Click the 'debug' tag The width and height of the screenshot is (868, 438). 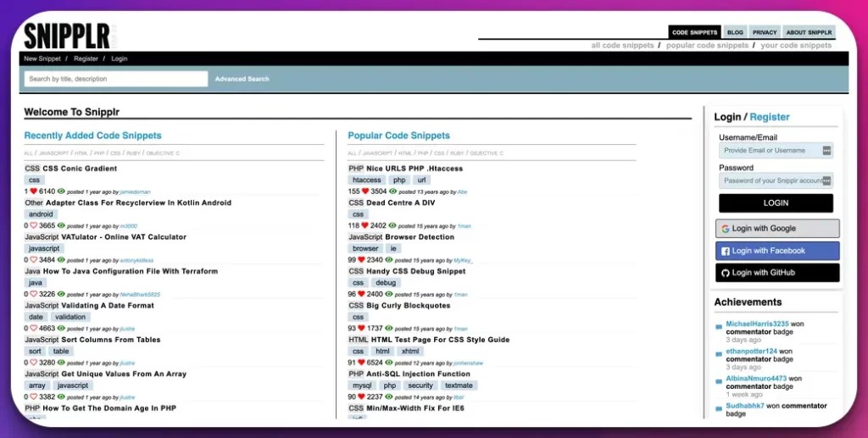coord(386,283)
